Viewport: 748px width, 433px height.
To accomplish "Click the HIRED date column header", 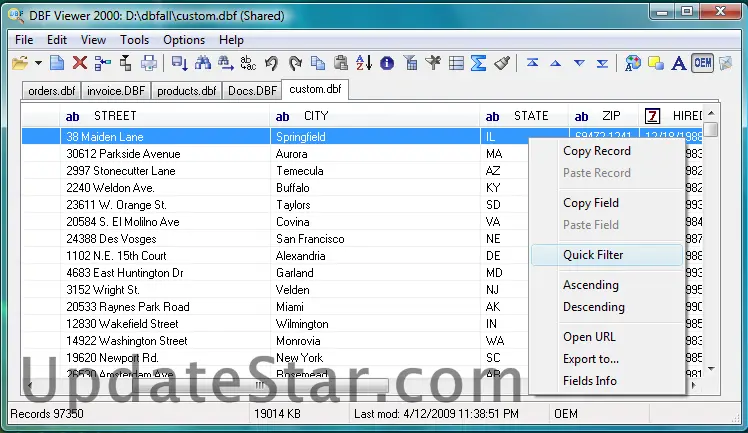I will (x=671, y=116).
